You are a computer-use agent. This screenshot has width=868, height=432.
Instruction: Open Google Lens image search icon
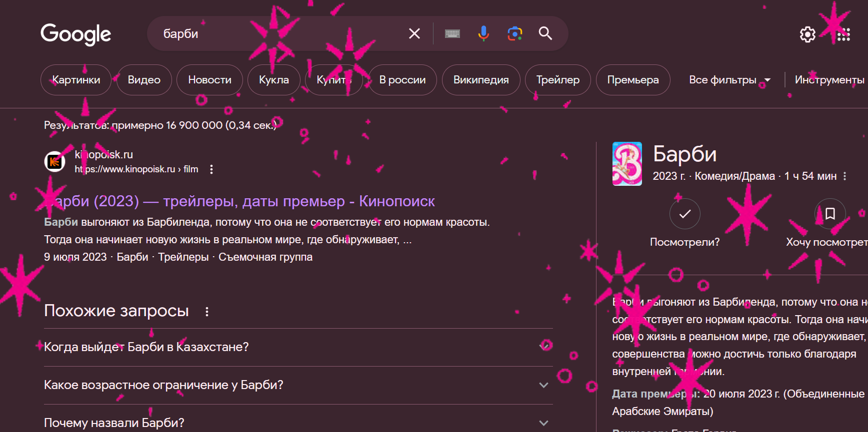tap(514, 33)
